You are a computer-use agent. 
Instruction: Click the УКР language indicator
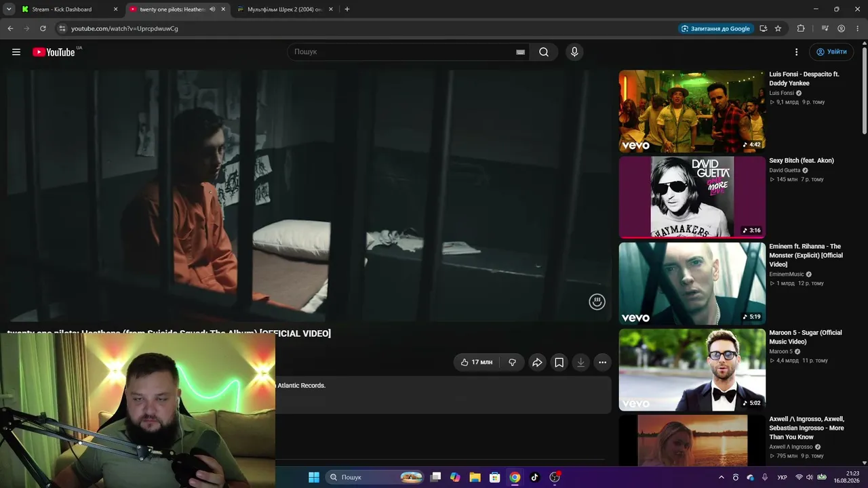tap(783, 477)
